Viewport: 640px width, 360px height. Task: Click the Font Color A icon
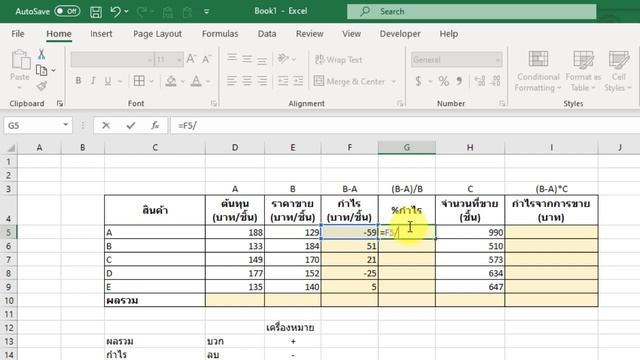coord(196,81)
